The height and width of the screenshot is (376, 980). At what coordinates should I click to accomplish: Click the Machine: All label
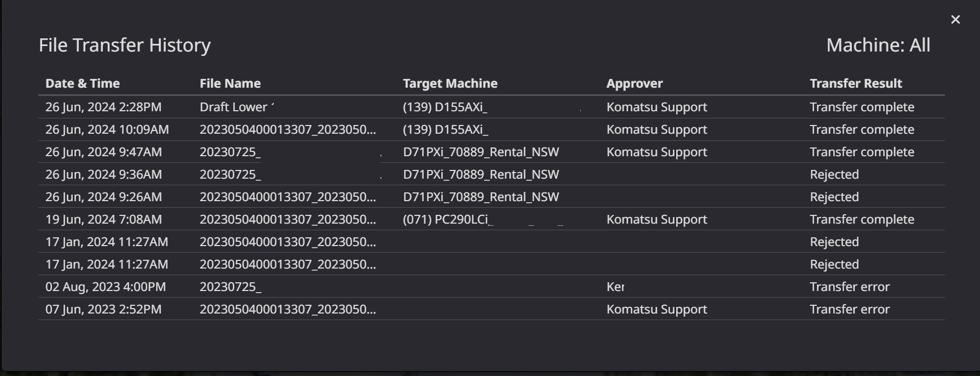pyautogui.click(x=878, y=45)
